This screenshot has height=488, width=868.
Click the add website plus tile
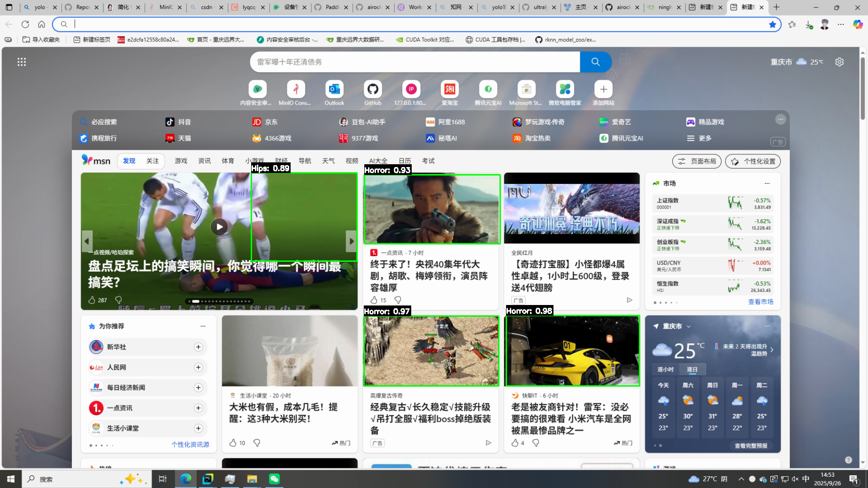pyautogui.click(x=603, y=89)
